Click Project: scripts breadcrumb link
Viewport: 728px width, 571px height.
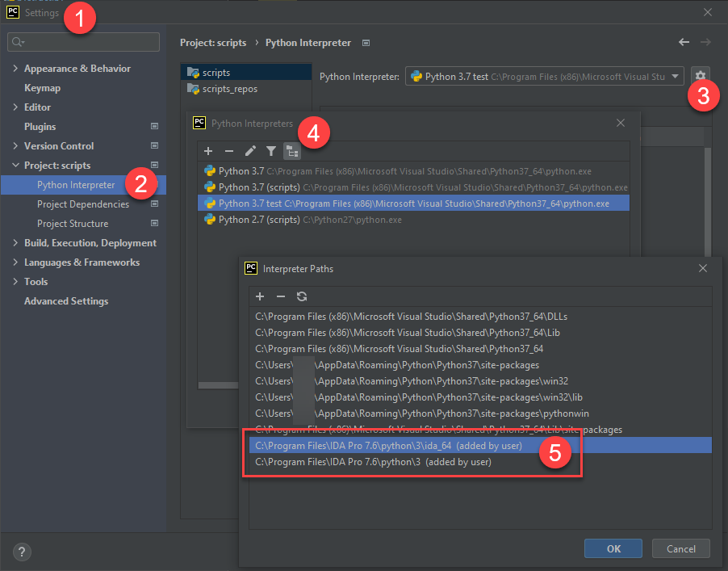(x=213, y=43)
